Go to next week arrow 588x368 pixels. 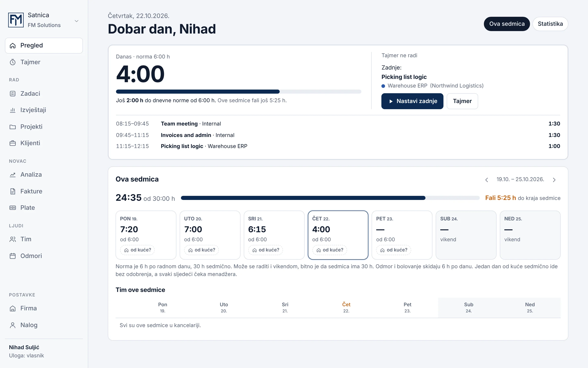(554, 180)
